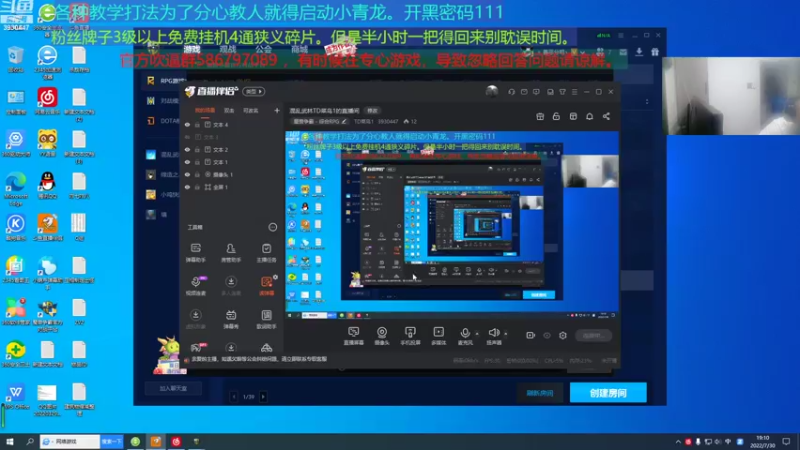The image size is (800, 450).
Task: Click the taskbar search input field
Action: click(x=70, y=441)
